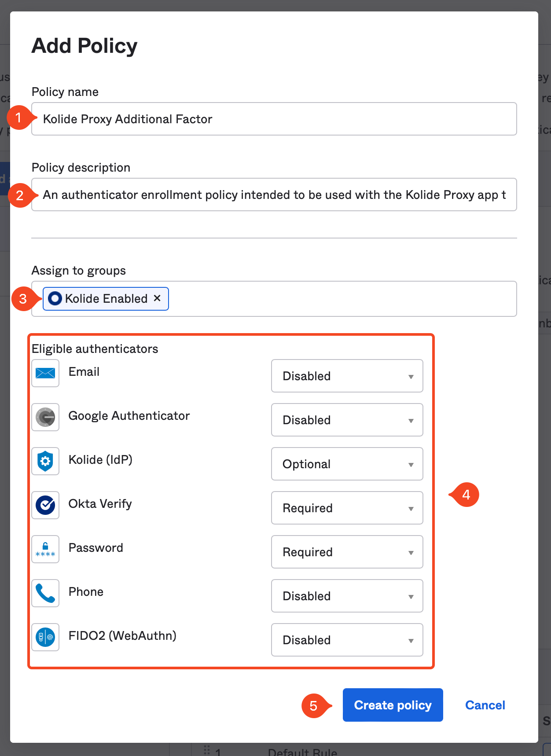
Task: Click the Phone authenticator label
Action: click(x=86, y=592)
